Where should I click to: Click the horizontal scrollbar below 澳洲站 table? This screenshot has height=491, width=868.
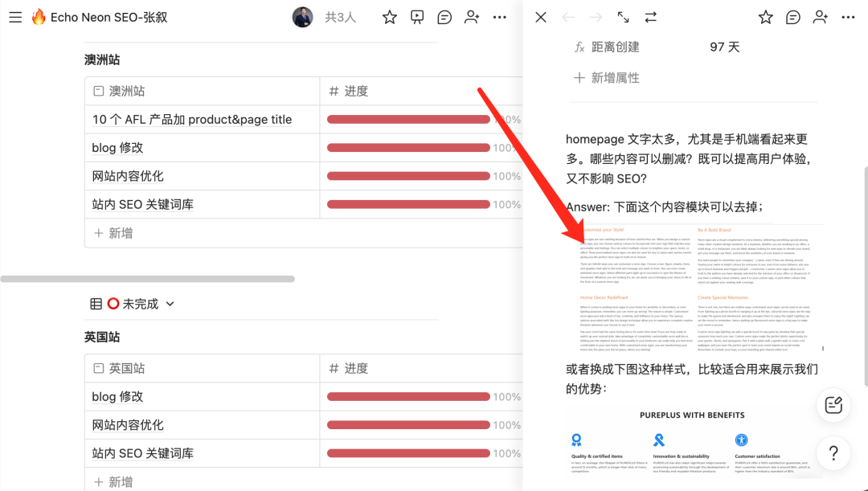[147, 279]
